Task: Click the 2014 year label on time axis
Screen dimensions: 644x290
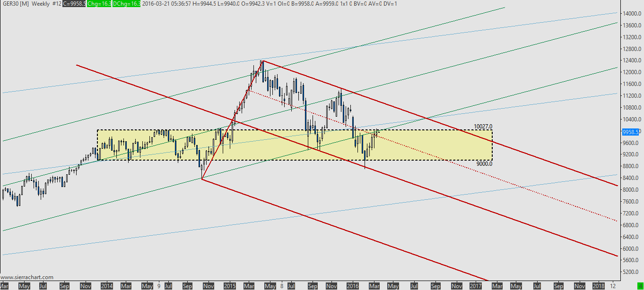Action: click(x=107, y=286)
